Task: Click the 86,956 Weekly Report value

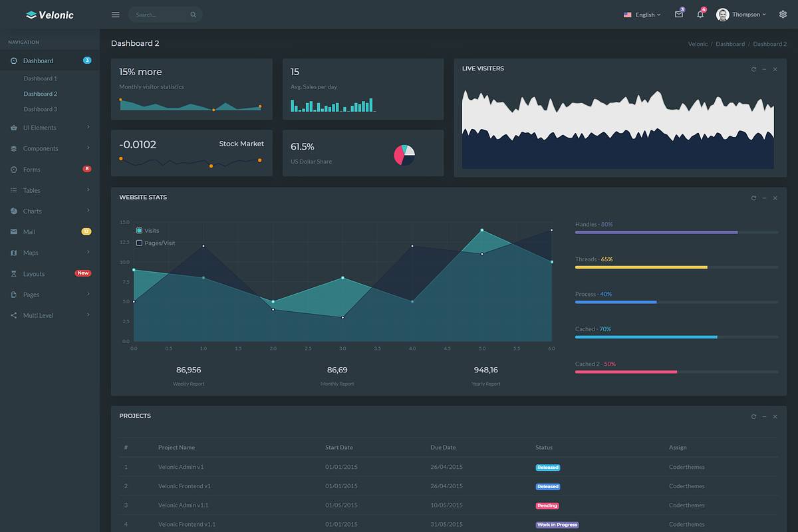Action: pyautogui.click(x=189, y=370)
